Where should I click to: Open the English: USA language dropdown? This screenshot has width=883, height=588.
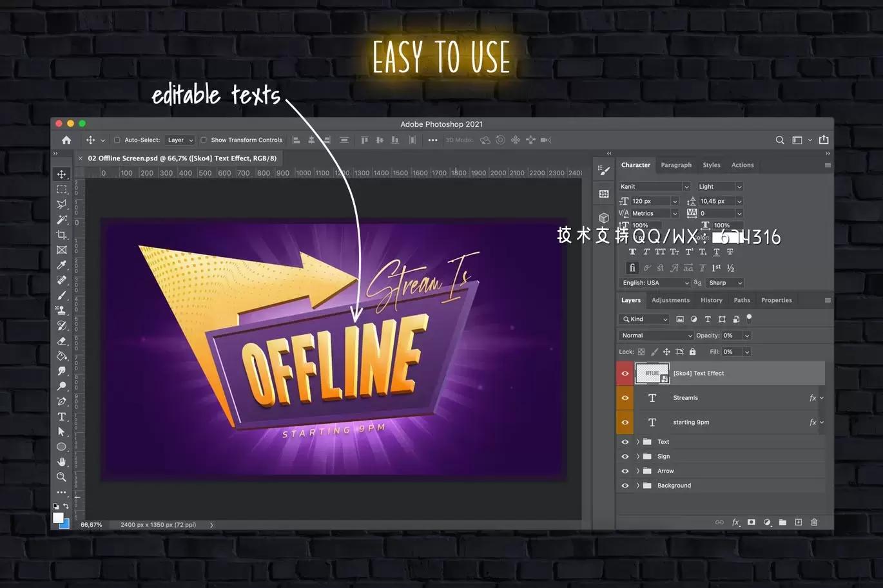655,283
